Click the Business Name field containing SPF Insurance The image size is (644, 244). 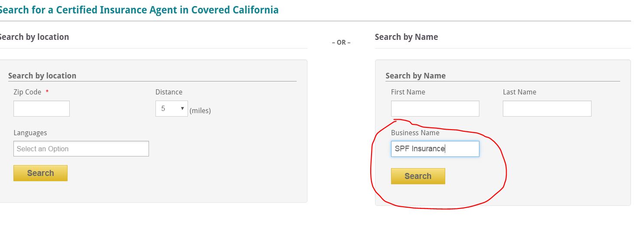click(435, 149)
